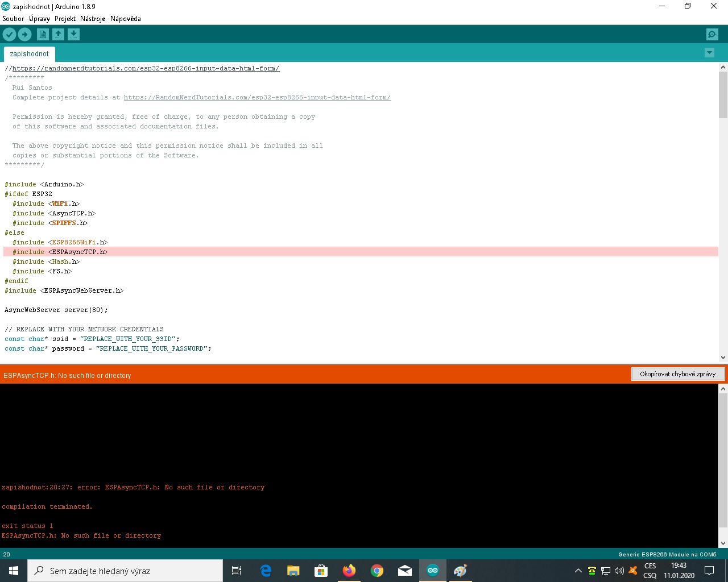Open the network tray icon
The image size is (728, 582).
[x=606, y=571]
